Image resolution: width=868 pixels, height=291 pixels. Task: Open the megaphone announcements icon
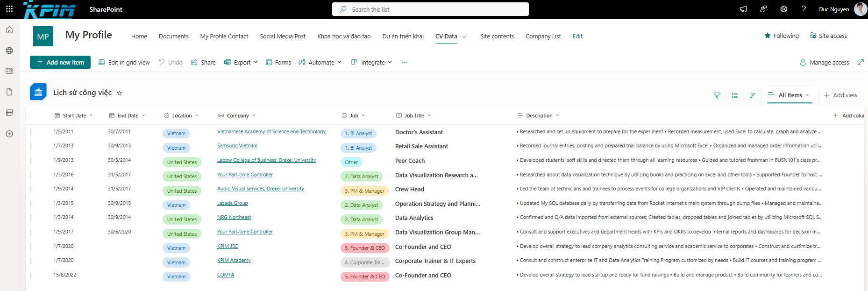743,9
